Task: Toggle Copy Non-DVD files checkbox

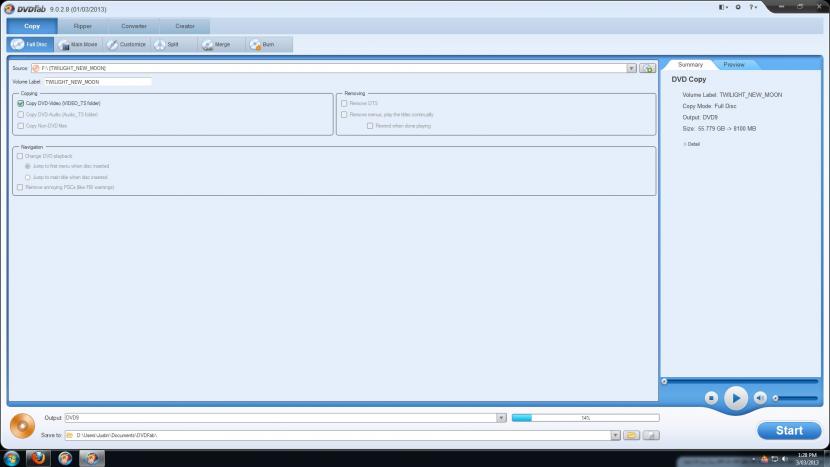Action: tap(21, 126)
